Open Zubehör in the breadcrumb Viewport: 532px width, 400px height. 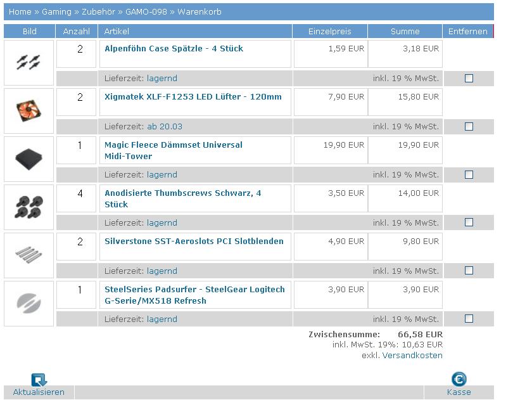[x=98, y=12]
